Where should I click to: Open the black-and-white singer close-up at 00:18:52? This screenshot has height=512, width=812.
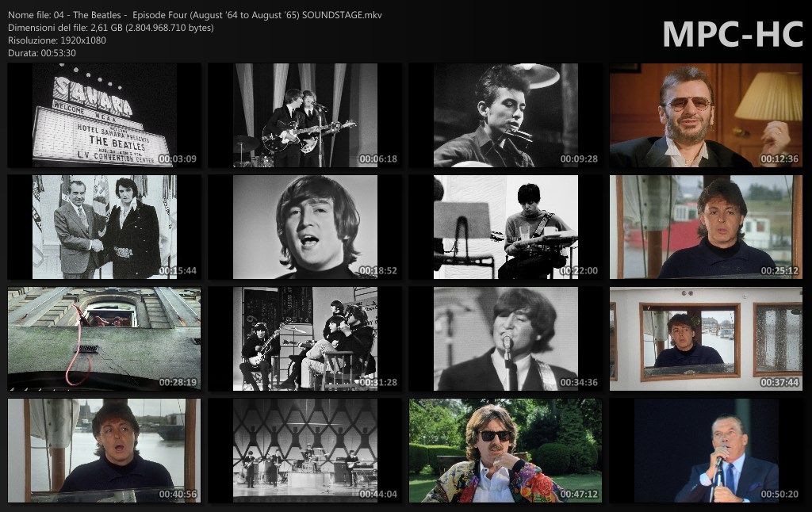[304, 227]
